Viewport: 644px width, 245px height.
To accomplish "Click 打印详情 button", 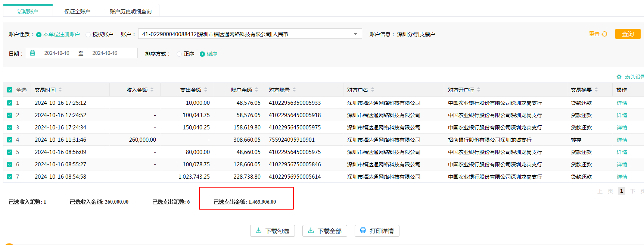I will [377, 231].
